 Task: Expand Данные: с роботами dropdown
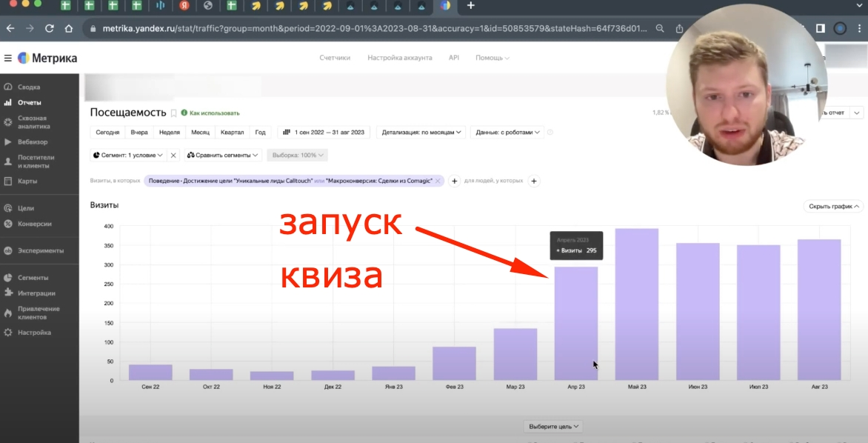point(507,133)
